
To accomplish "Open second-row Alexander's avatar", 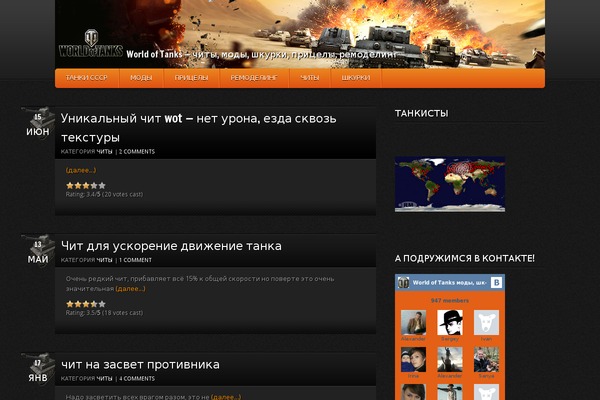I will coord(450,359).
